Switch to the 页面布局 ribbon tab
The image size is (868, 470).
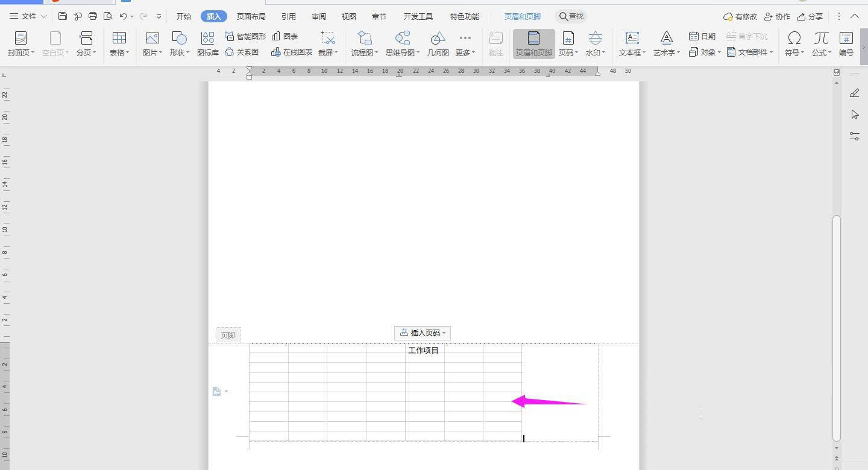point(251,16)
